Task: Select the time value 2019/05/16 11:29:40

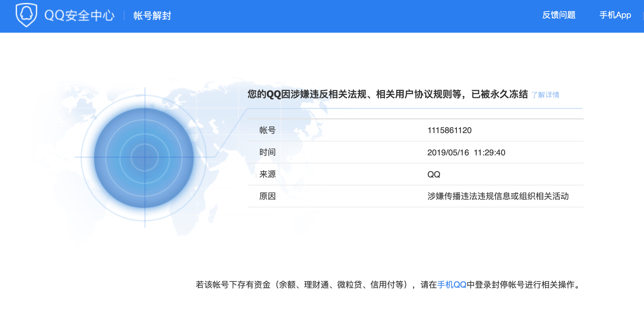Action: tap(466, 152)
